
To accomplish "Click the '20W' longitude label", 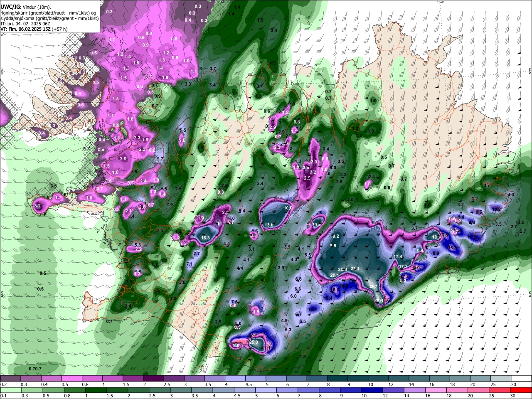I will point(221,2).
